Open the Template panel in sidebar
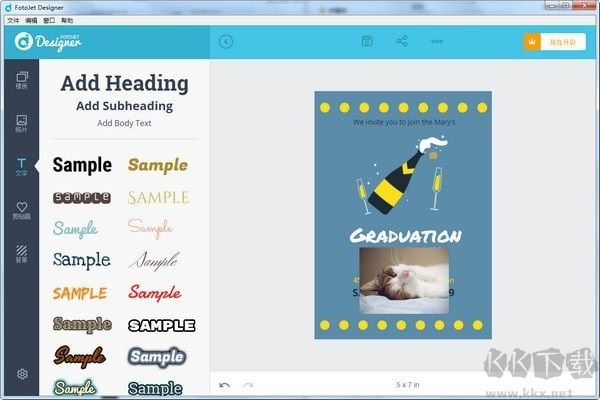The width and height of the screenshot is (600, 400). (x=22, y=80)
